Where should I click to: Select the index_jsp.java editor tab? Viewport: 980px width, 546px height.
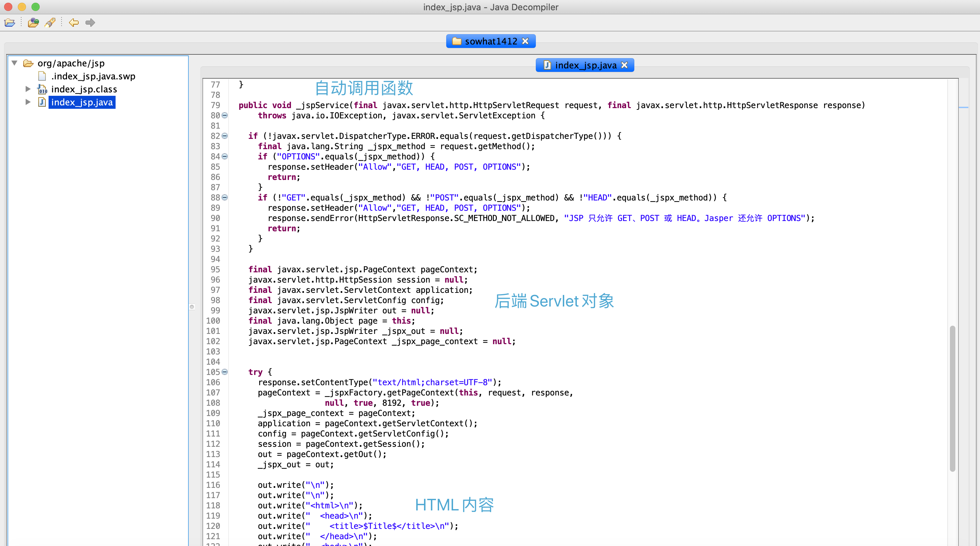click(585, 65)
